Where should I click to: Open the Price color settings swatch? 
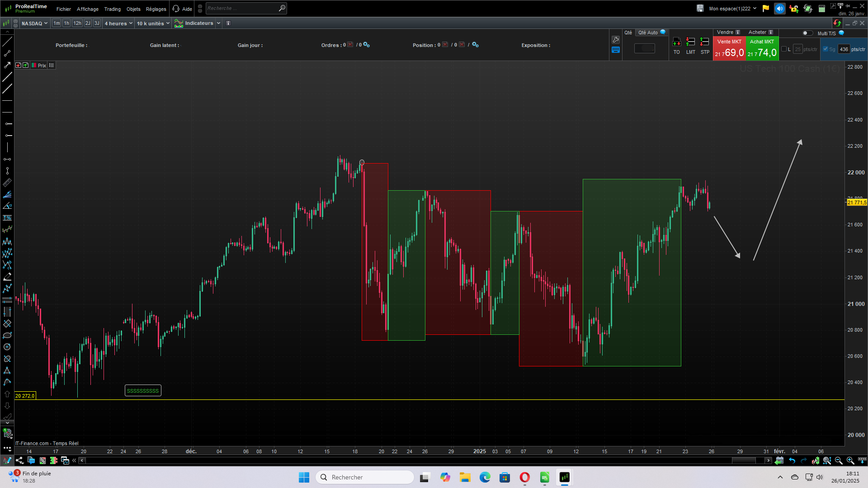pos(34,66)
